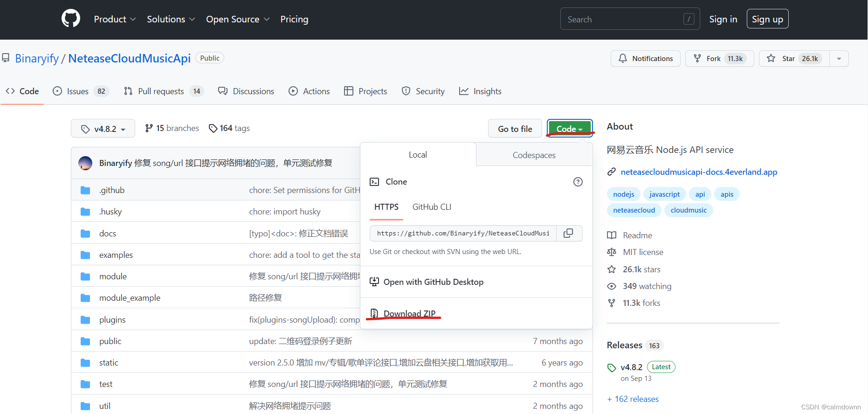The width and height of the screenshot is (868, 414).
Task: Switch to the Insights tab
Action: point(480,91)
